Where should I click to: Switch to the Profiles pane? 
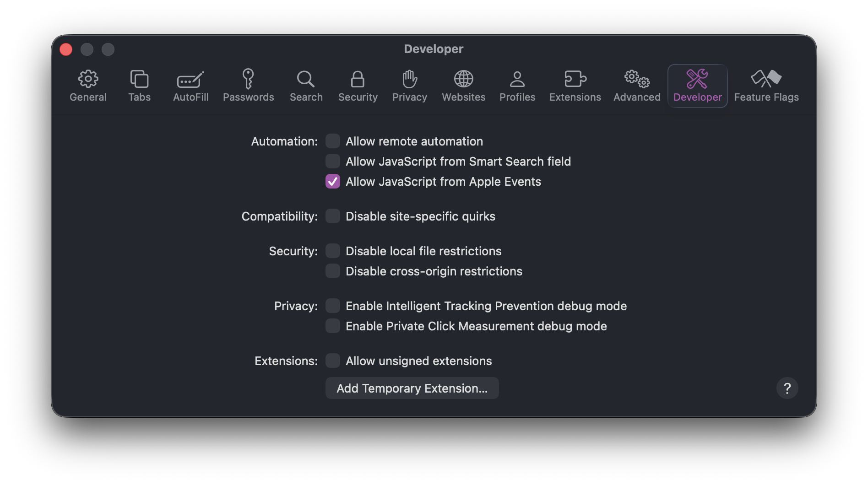[517, 86]
